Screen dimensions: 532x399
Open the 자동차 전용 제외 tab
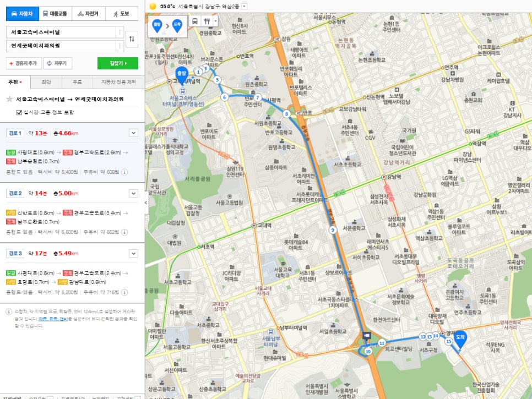tap(118, 82)
